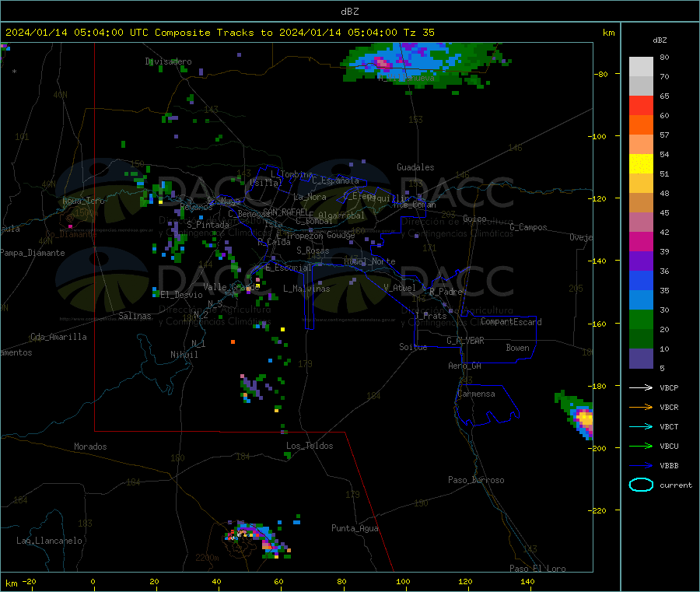Screen dimensions: 700x592
Task: Click the 'Soitue' map label
Action: pyautogui.click(x=413, y=347)
